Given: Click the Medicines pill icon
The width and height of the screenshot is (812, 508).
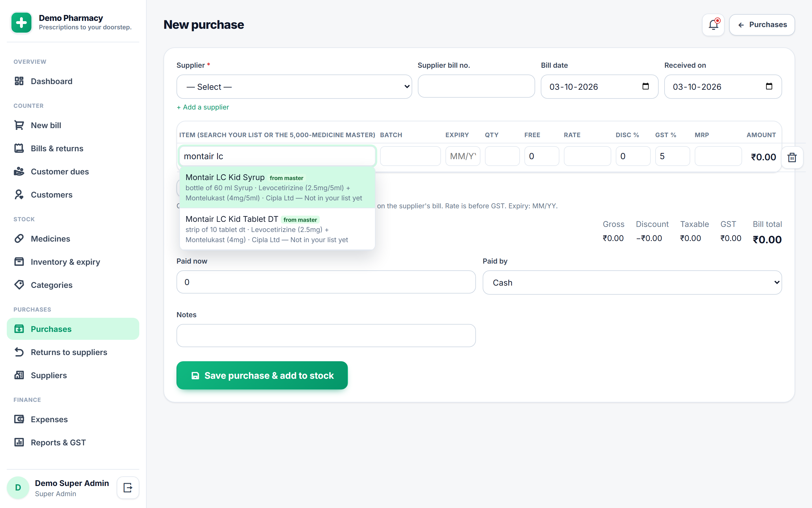Looking at the screenshot, I should pos(19,238).
